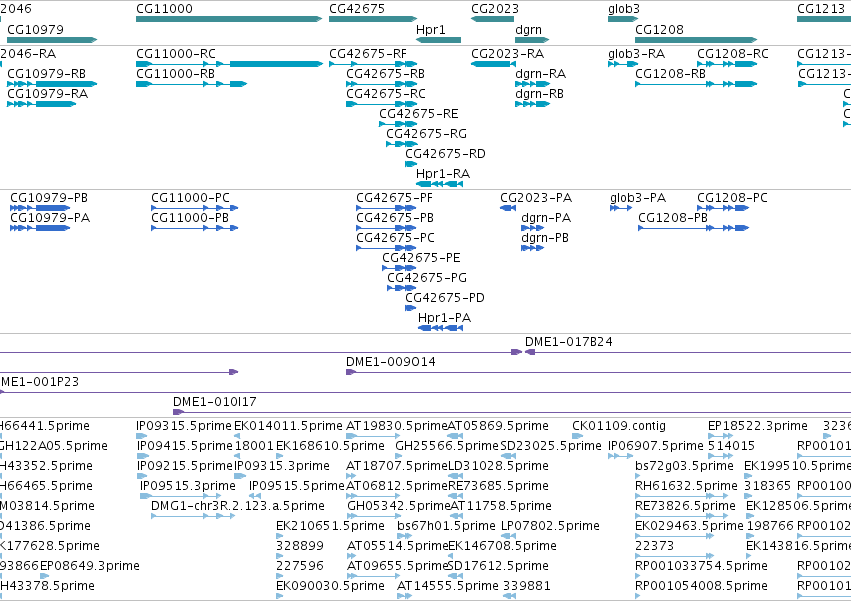This screenshot has width=851, height=601.
Task: Click the CG2023 gene feature
Action: click(492, 19)
